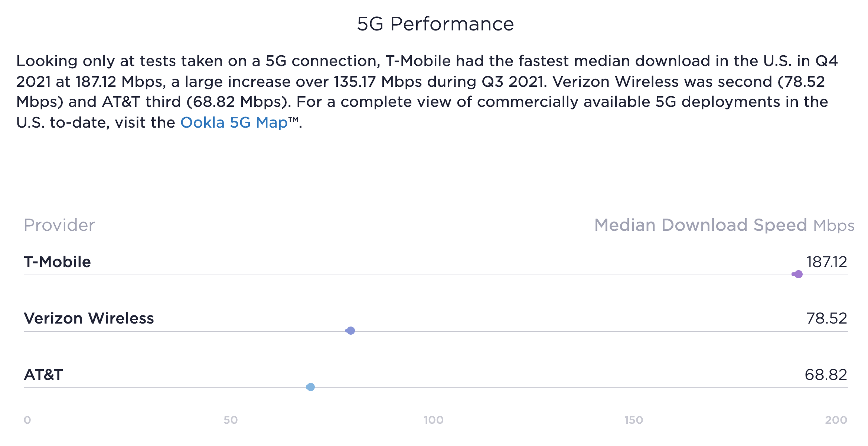Viewport: 868px width, 446px height.
Task: Click the 78.52 speed value
Action: click(x=826, y=318)
